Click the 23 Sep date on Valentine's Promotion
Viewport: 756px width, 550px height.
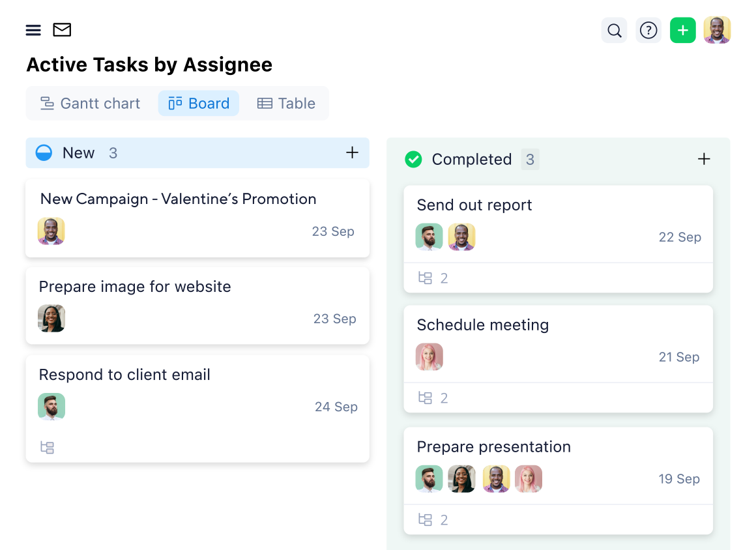pyautogui.click(x=333, y=231)
